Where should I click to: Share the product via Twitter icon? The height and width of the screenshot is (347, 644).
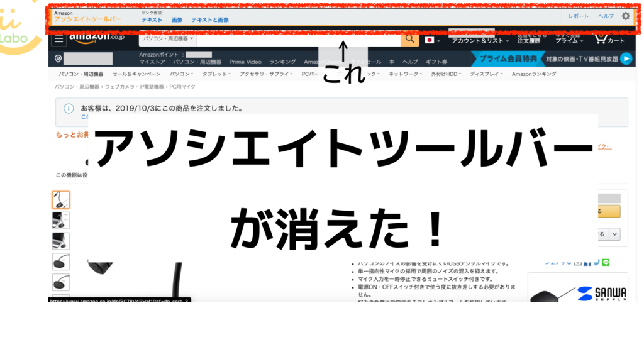(x=596, y=262)
